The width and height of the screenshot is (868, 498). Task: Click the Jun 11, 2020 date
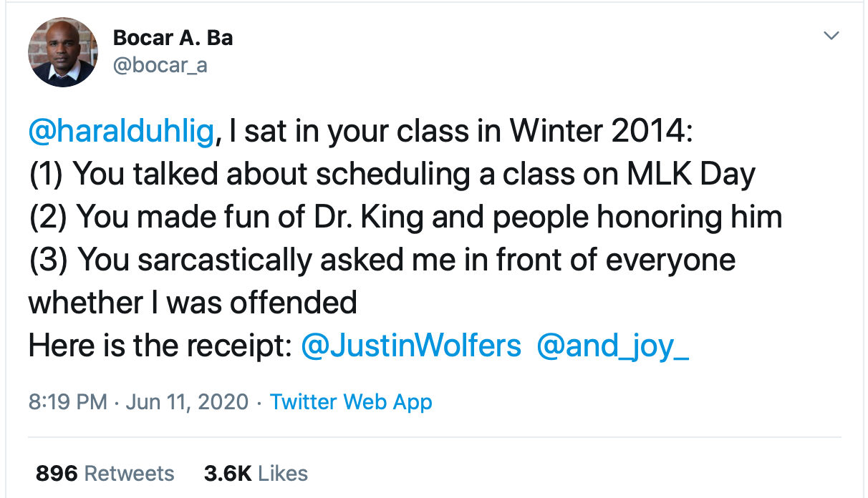click(187, 402)
